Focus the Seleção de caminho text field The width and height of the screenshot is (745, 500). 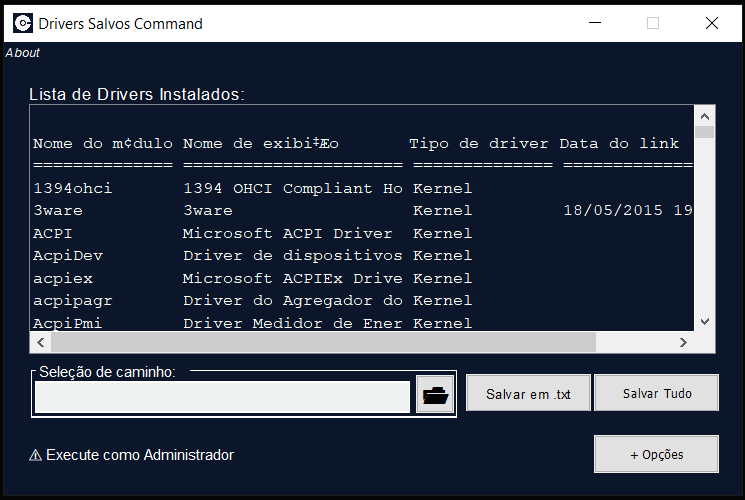click(x=222, y=396)
